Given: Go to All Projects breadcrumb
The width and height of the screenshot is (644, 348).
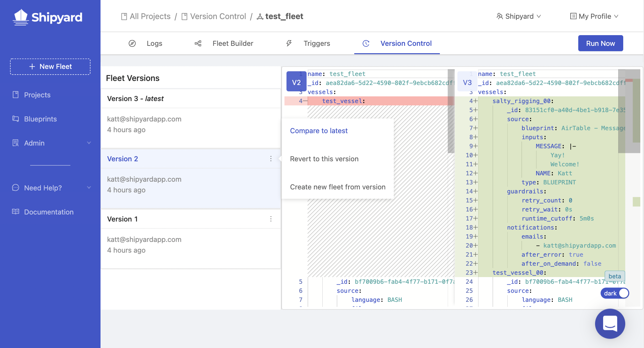Looking at the screenshot, I should (x=146, y=16).
